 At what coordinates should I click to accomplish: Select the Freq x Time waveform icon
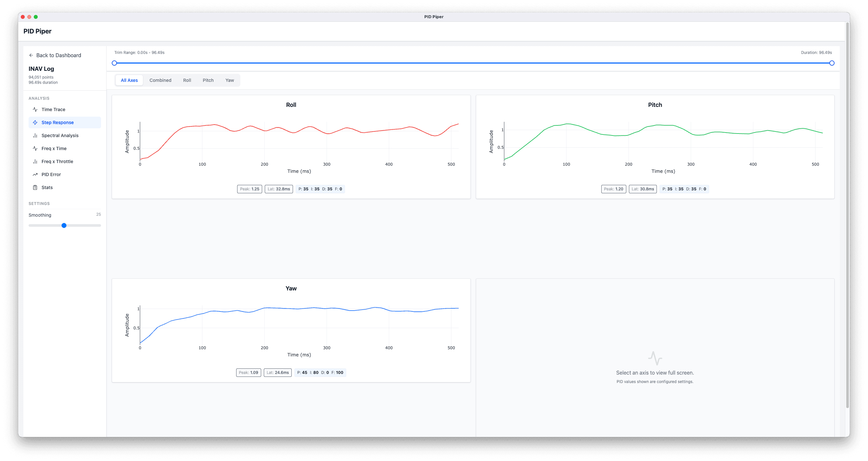point(35,148)
